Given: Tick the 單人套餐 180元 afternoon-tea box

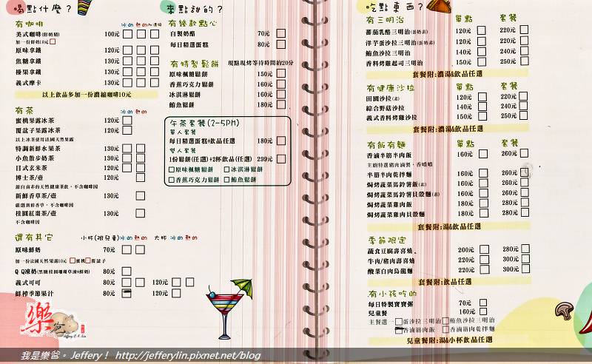Looking at the screenshot, I should (x=281, y=141).
